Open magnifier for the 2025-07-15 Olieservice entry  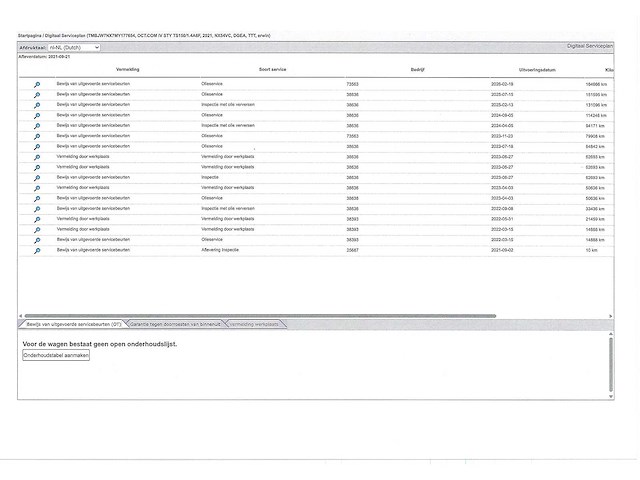[37, 95]
